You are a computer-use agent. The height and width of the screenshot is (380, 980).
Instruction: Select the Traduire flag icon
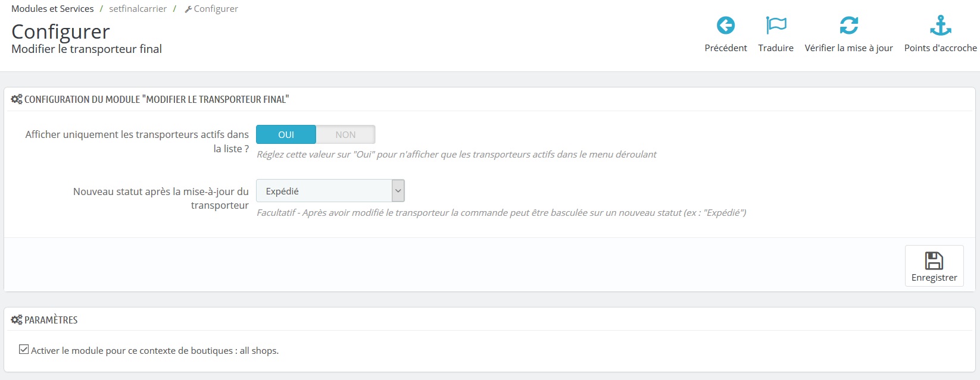pos(775,25)
